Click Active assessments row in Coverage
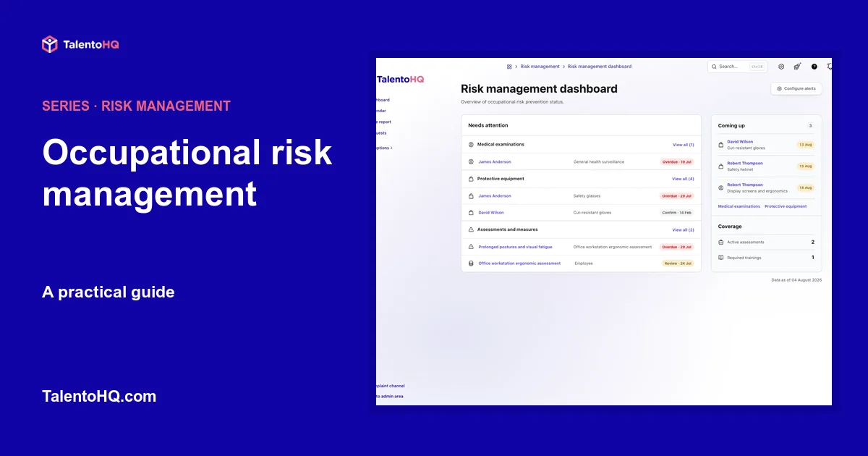The height and width of the screenshot is (456, 868). point(766,242)
